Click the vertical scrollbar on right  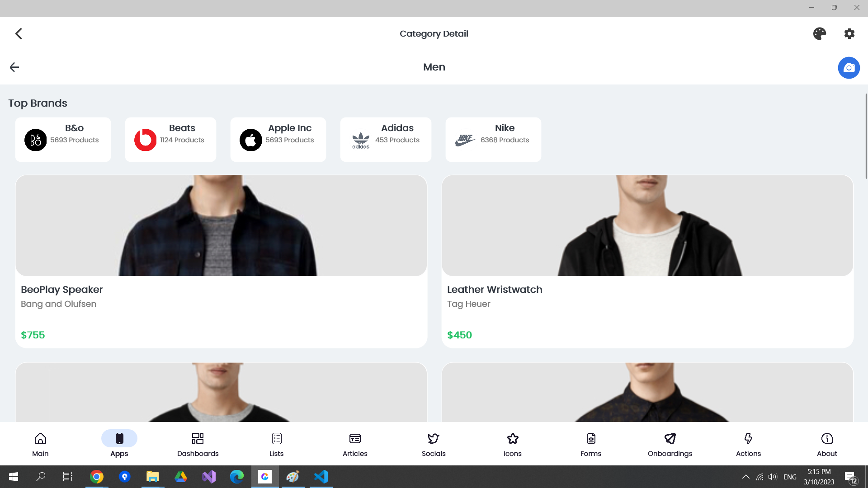(x=866, y=136)
